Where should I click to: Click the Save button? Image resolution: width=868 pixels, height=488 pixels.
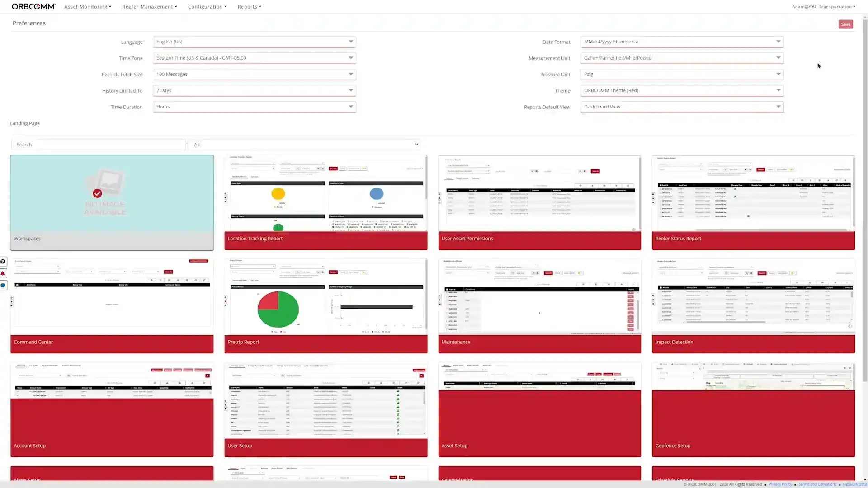coord(845,24)
